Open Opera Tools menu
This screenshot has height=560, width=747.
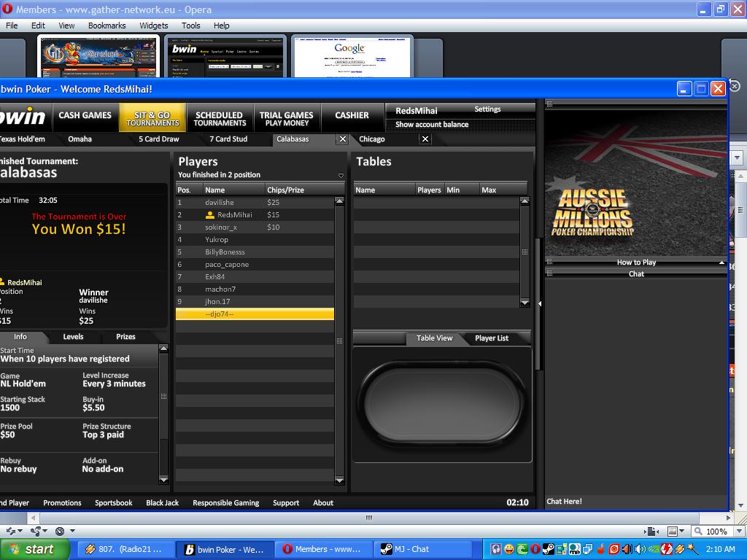pos(190,26)
